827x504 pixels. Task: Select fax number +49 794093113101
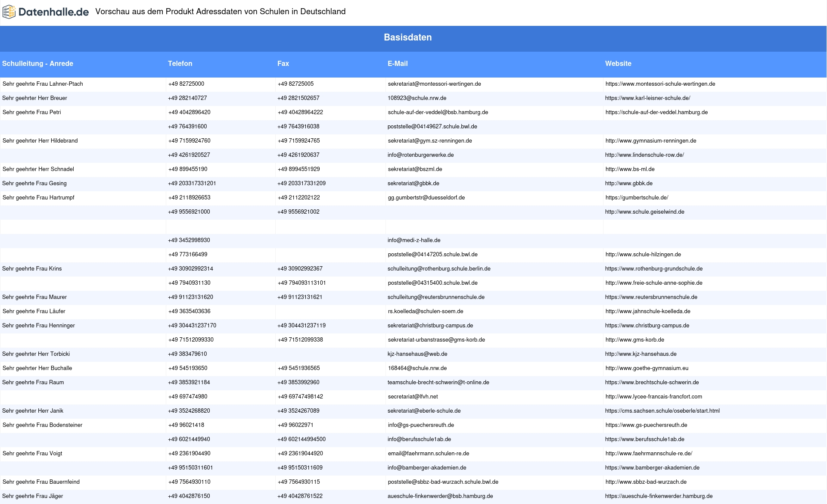[302, 283]
